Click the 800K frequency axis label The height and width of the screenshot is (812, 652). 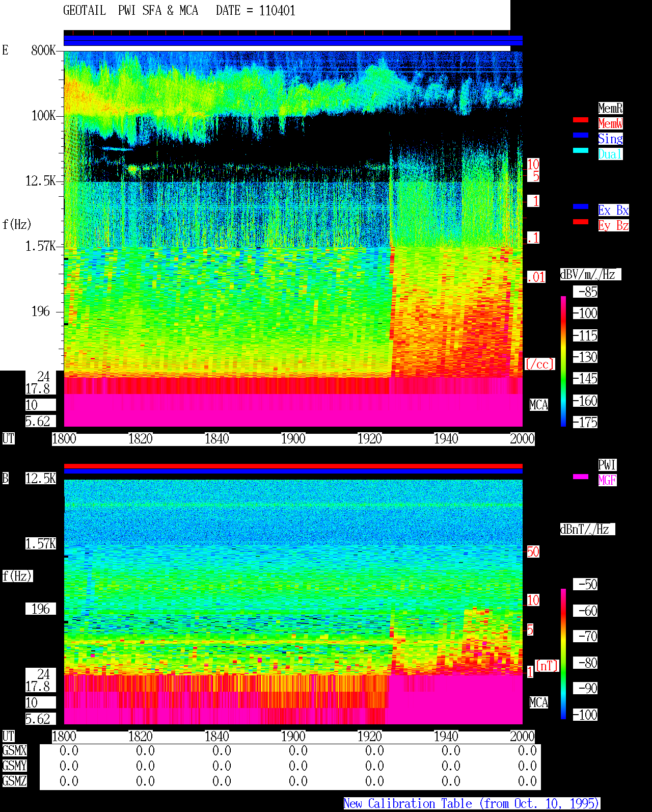coord(43,50)
